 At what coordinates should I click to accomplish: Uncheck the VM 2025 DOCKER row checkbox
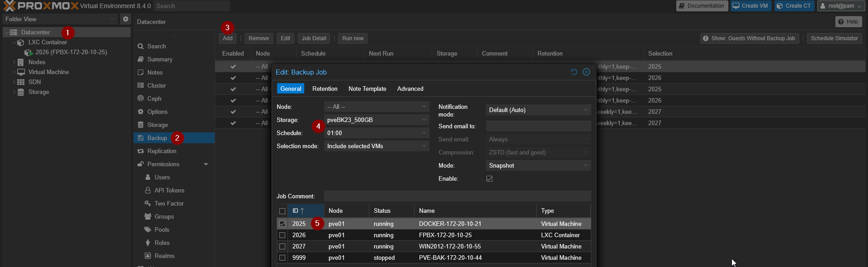[282, 224]
